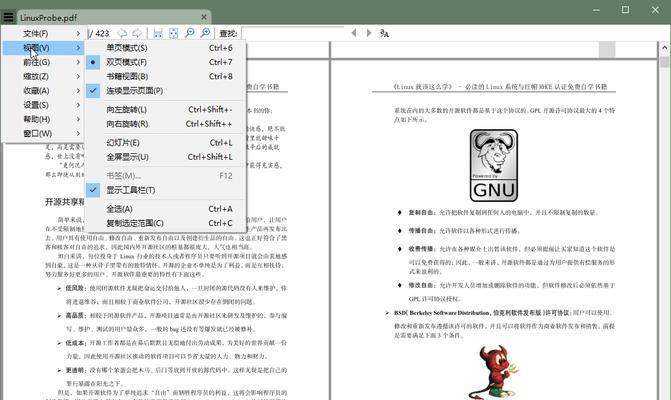Click the 低成本 bullet text
Screen dimensions: 671x400
click(x=75, y=343)
